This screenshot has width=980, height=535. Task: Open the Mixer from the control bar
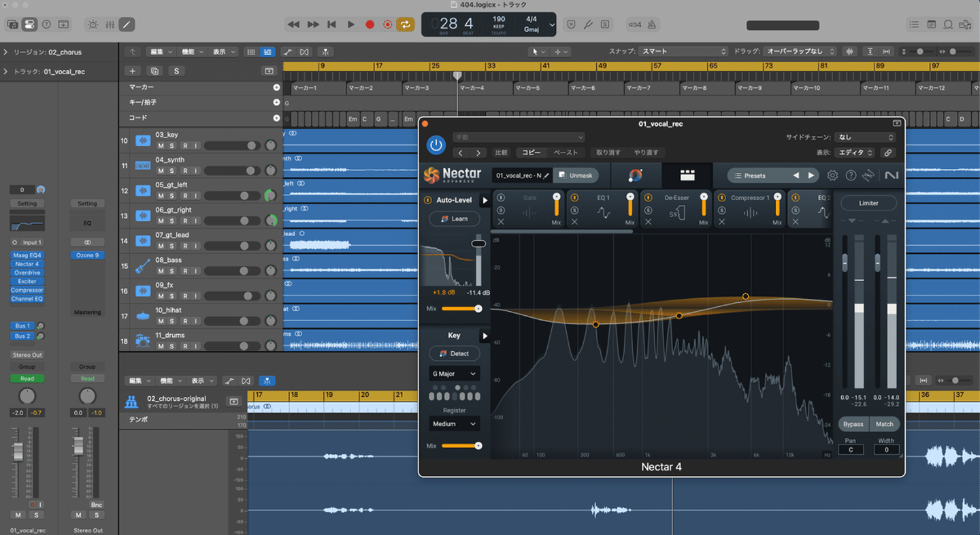(110, 25)
